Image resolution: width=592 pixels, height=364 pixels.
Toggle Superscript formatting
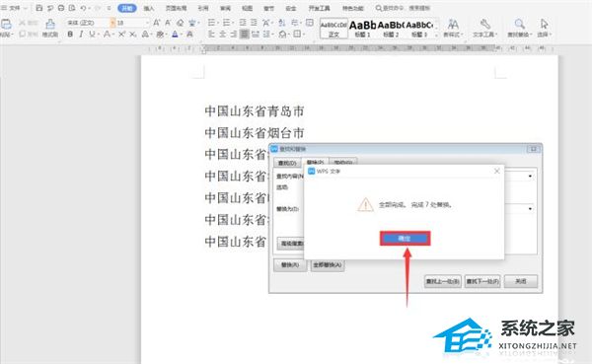[x=121, y=35]
